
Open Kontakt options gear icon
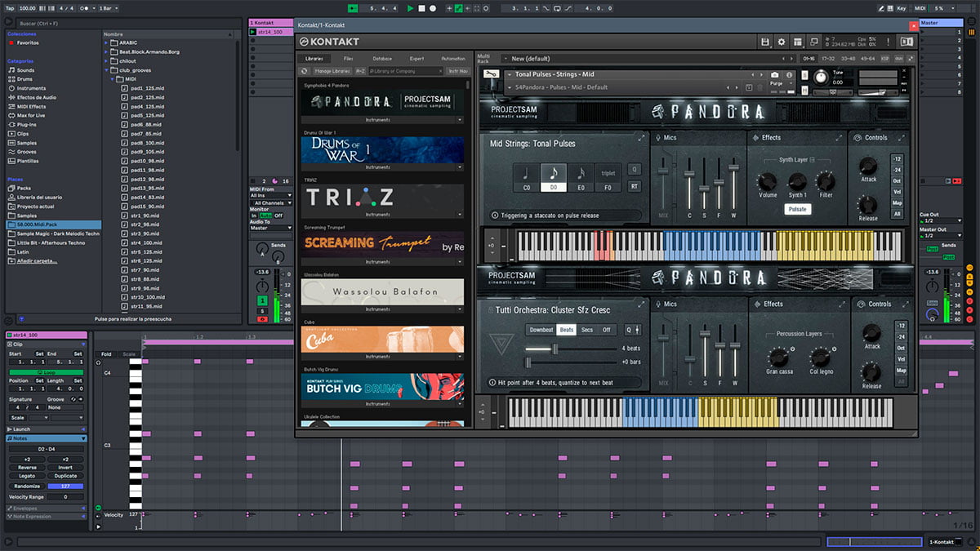pyautogui.click(x=782, y=42)
